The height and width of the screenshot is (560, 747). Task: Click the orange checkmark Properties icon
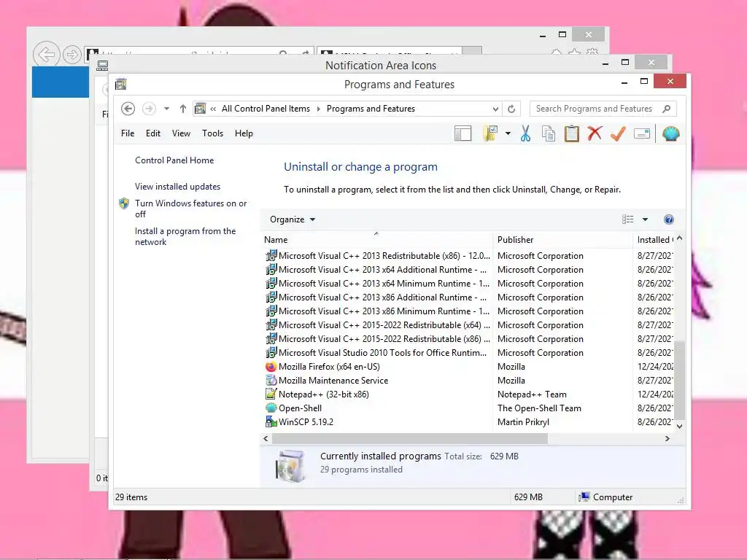click(x=618, y=134)
